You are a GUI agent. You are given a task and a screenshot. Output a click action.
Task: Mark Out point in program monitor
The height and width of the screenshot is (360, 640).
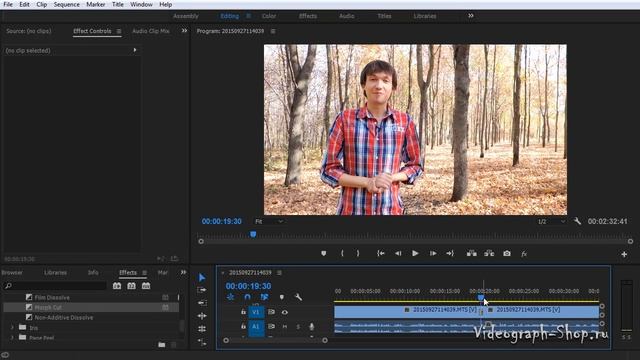[x=358, y=253]
